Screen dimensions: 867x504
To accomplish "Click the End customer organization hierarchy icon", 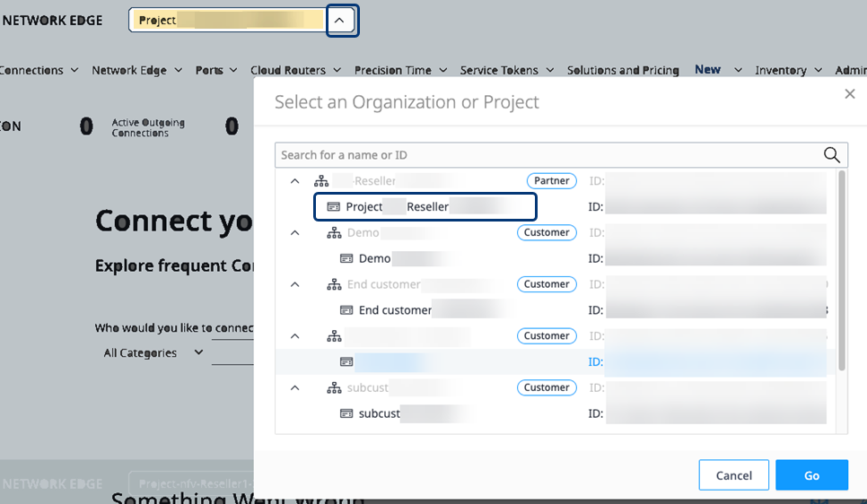I will (334, 284).
